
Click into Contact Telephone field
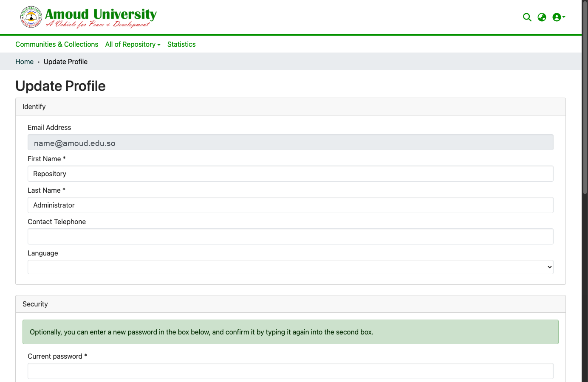(x=291, y=236)
